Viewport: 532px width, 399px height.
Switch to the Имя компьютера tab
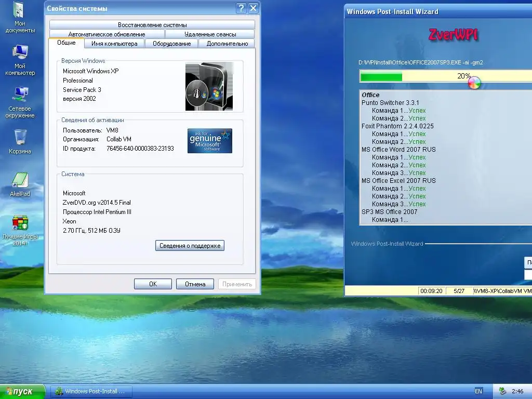(114, 44)
